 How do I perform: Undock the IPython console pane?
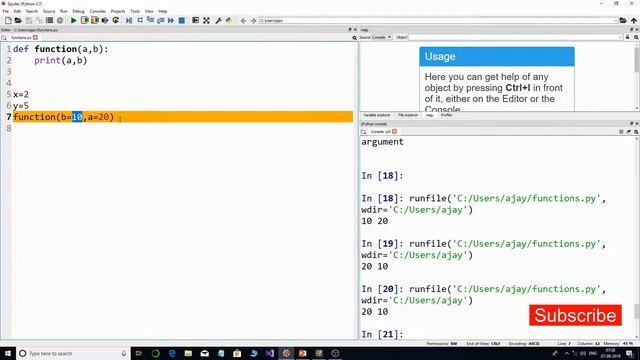click(631, 124)
